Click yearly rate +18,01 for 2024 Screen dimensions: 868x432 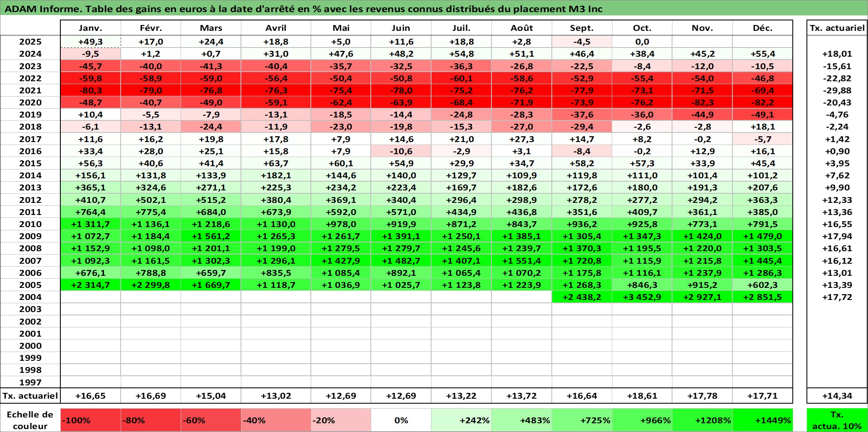[x=837, y=54]
